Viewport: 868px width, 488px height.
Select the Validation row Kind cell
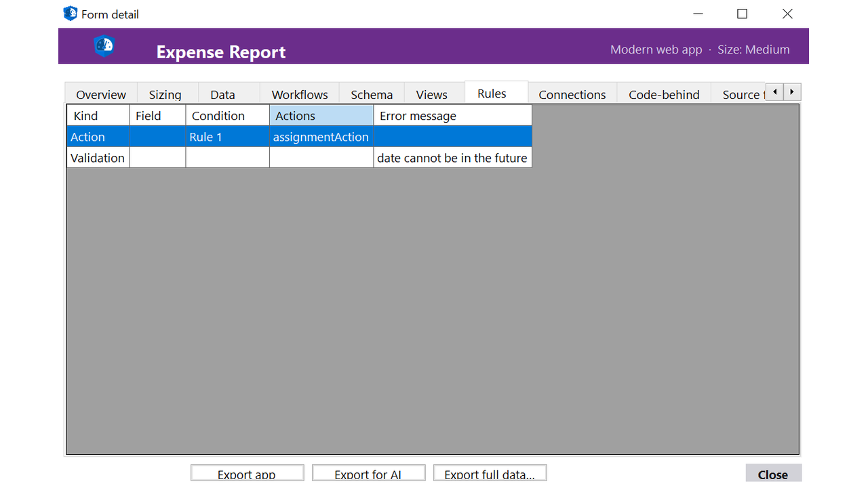tap(98, 157)
